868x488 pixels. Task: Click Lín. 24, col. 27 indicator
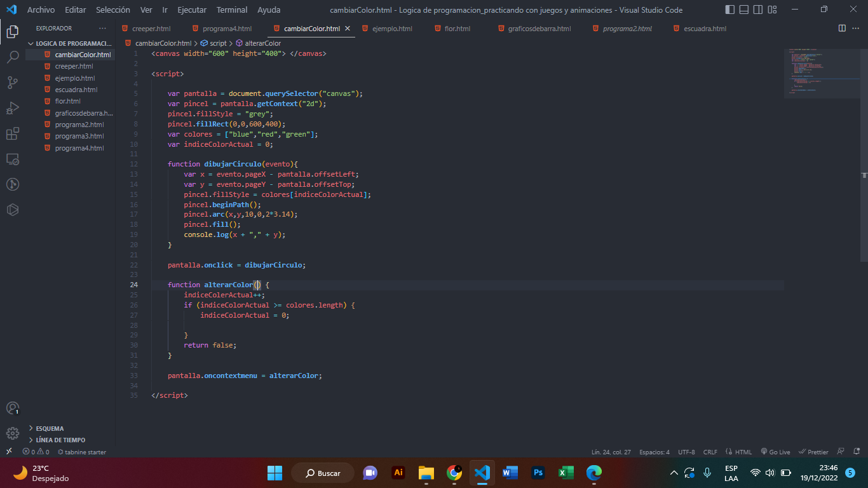click(x=611, y=452)
